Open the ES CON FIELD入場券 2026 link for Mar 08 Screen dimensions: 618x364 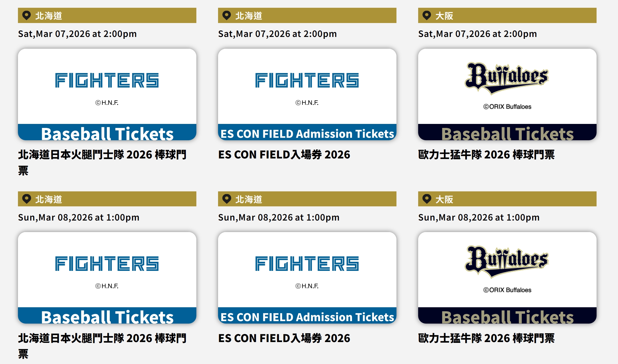(284, 339)
